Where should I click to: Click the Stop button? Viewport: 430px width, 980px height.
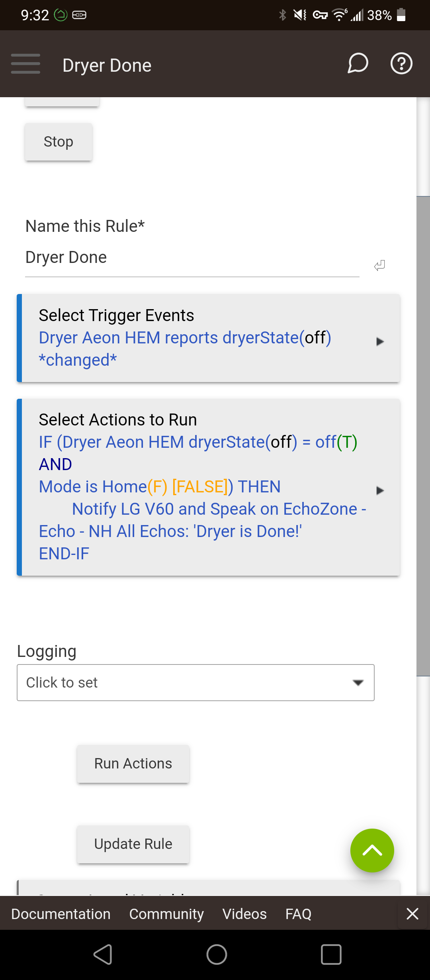click(x=59, y=142)
